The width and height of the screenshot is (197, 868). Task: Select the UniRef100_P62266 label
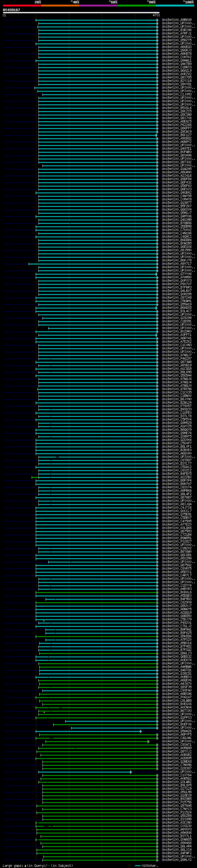[177, 125]
